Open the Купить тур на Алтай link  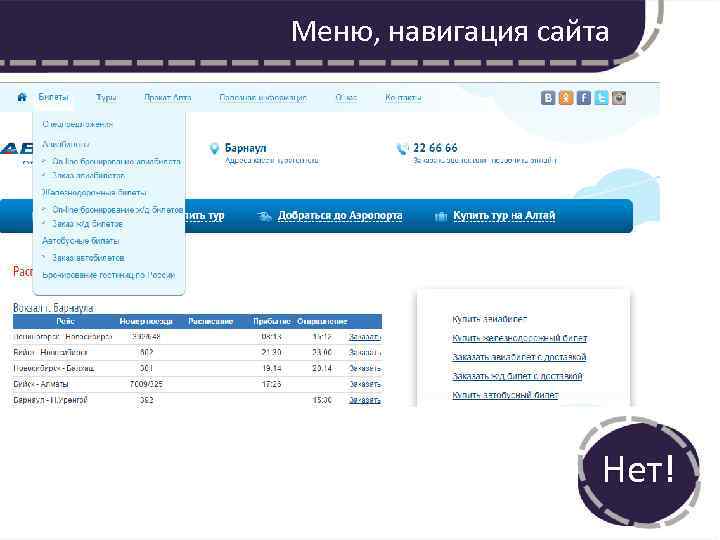click(504, 216)
